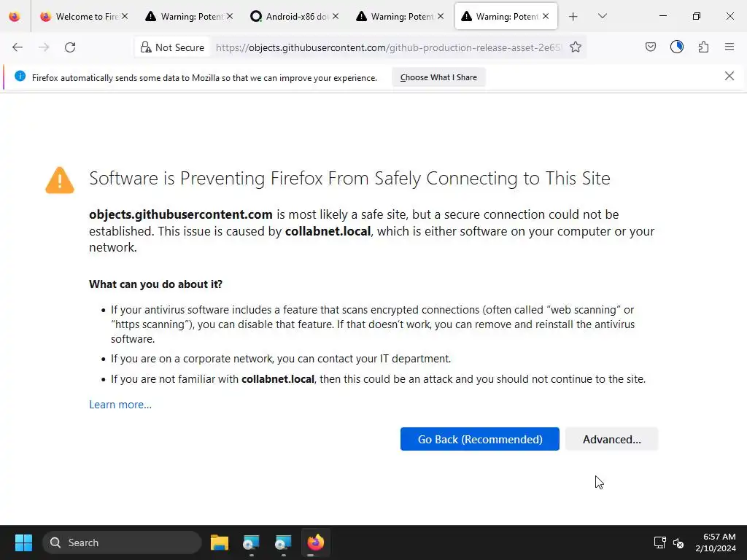Click the URL address field

click(x=388, y=47)
